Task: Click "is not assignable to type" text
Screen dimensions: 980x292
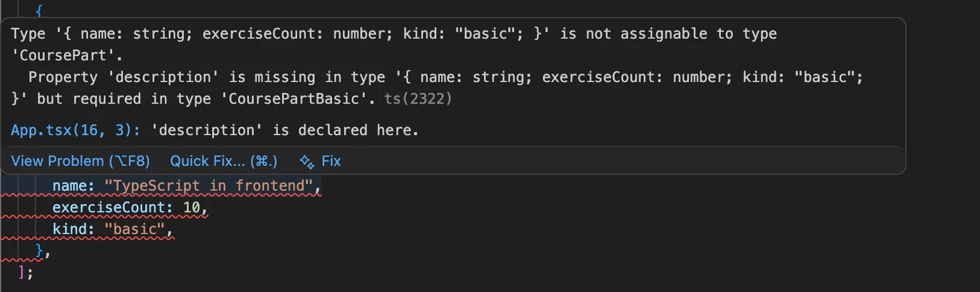Action: tap(668, 33)
